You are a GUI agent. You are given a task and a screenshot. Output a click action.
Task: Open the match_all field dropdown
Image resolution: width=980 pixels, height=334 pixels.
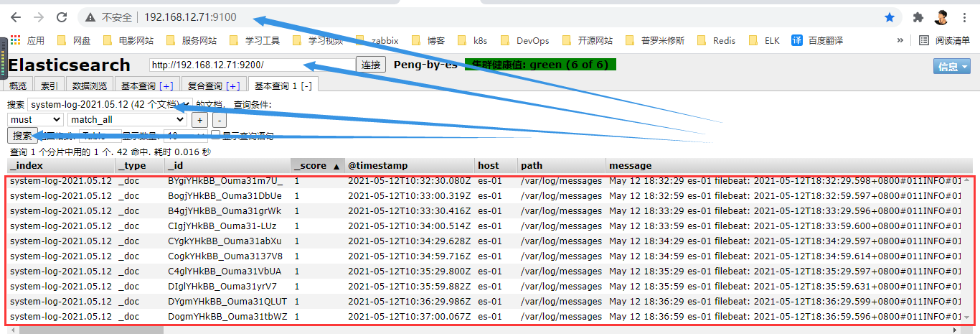click(x=126, y=120)
